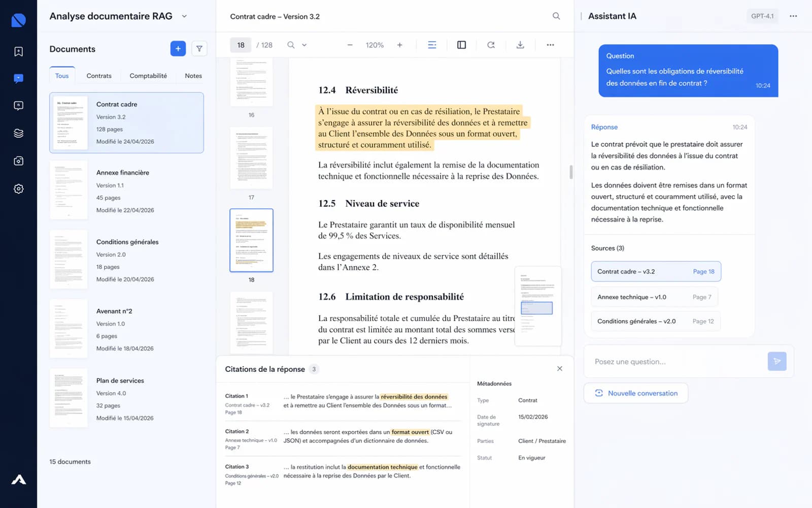Toggle the thumbnail sidebar panel icon
The image size is (812, 508).
click(x=461, y=45)
